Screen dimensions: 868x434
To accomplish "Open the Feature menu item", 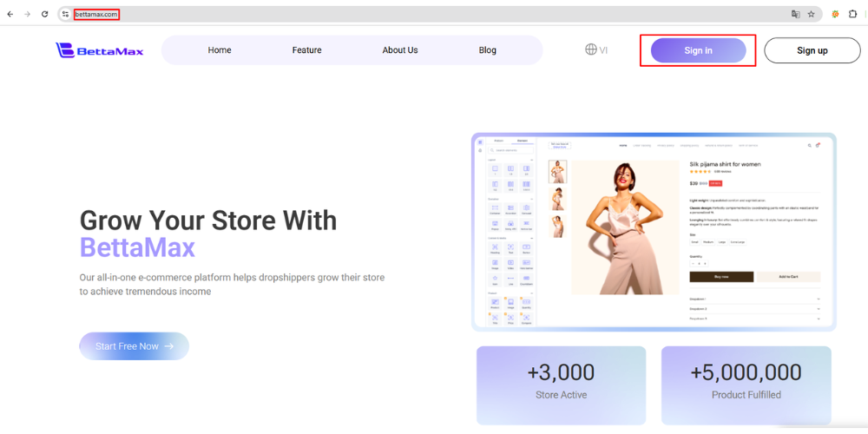I will (306, 50).
